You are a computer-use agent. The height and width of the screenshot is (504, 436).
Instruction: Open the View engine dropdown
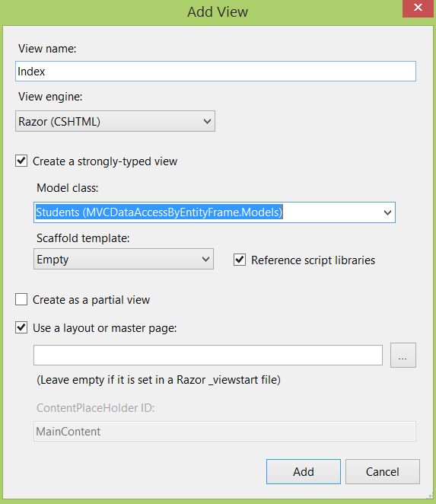115,121
